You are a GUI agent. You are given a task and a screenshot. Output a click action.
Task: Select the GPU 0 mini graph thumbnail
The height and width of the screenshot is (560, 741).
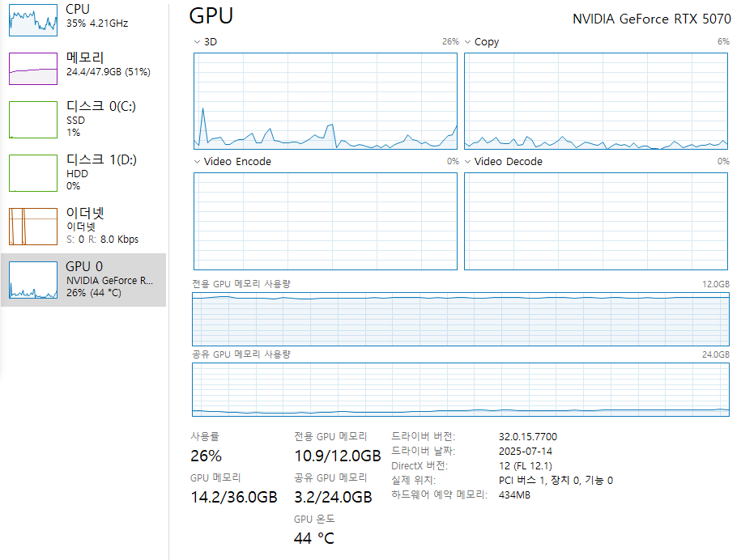33,280
